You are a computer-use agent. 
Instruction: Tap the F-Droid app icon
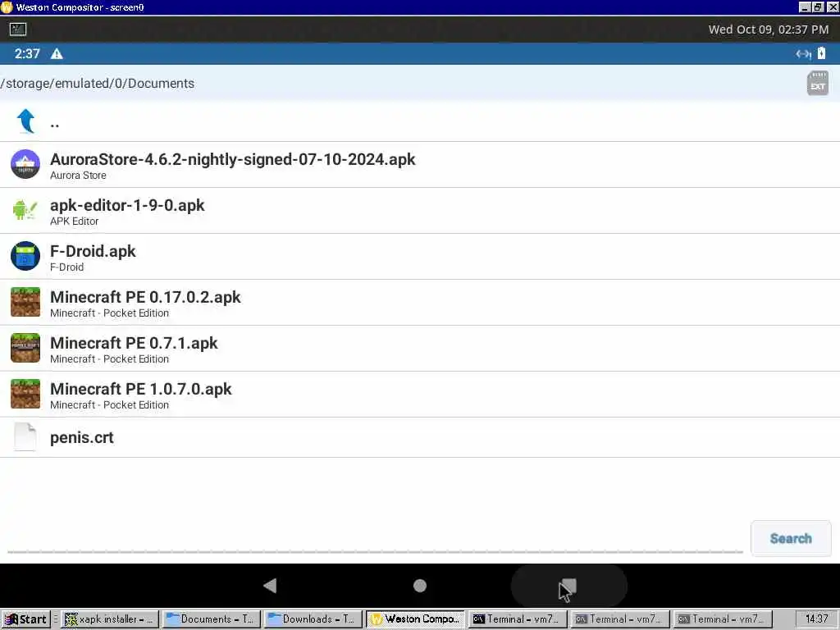(x=25, y=256)
